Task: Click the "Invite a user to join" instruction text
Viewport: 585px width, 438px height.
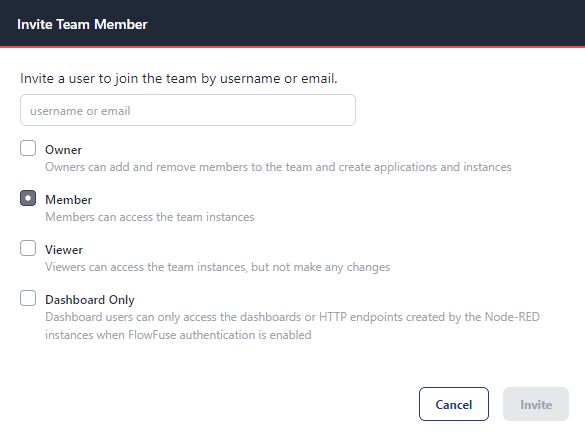Action: click(179, 79)
